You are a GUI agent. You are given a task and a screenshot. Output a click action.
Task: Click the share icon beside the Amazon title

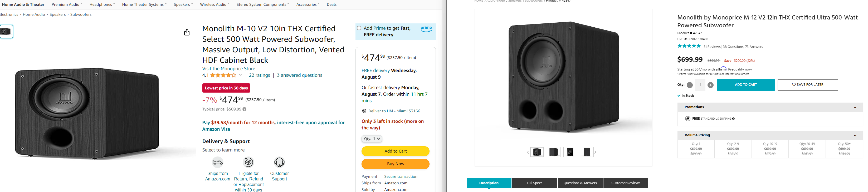pyautogui.click(x=187, y=32)
